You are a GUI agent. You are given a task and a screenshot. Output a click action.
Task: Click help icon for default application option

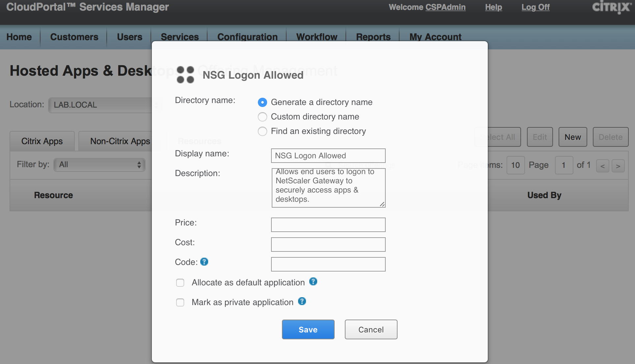click(313, 282)
